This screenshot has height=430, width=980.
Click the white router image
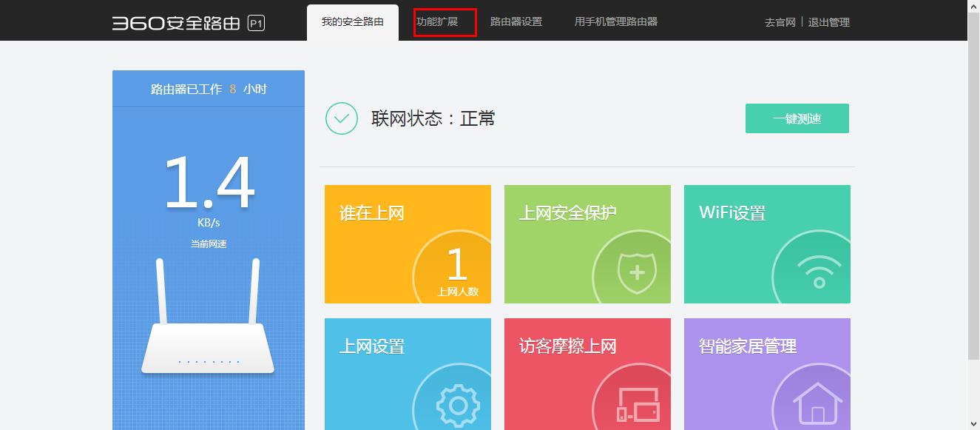[x=208, y=348]
